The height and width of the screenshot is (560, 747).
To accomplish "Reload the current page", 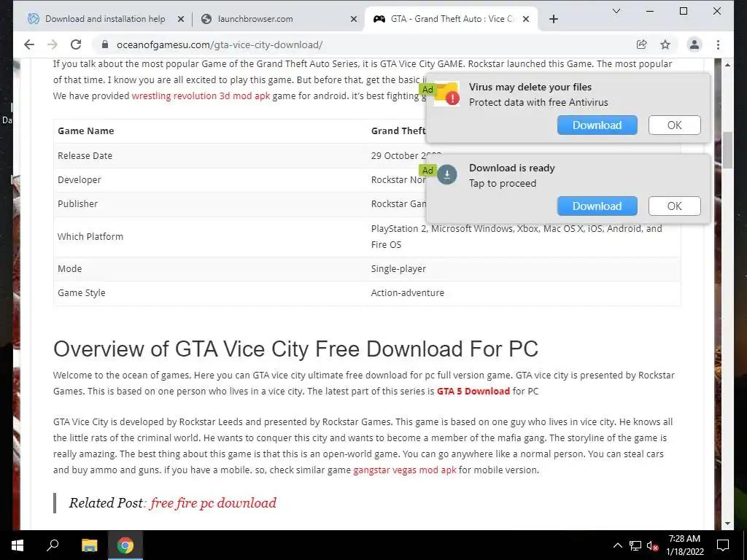I will [76, 44].
